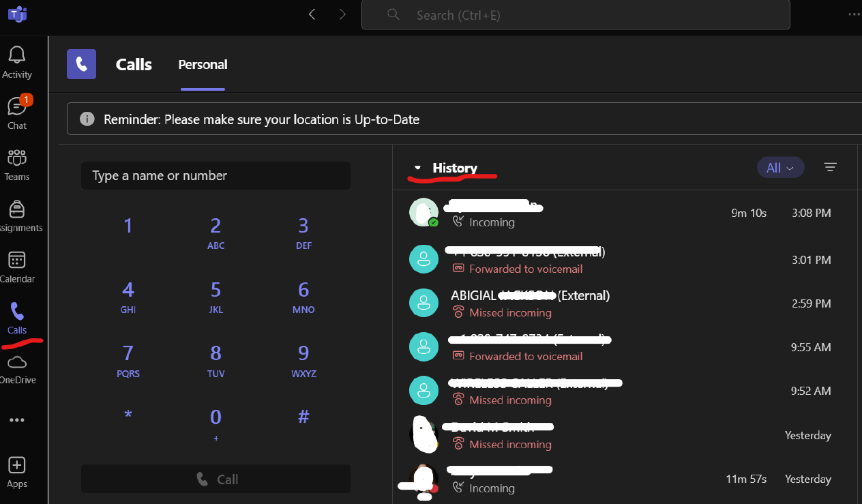This screenshot has height=504, width=862.
Task: Click the Type a name or number field
Action: (215, 175)
